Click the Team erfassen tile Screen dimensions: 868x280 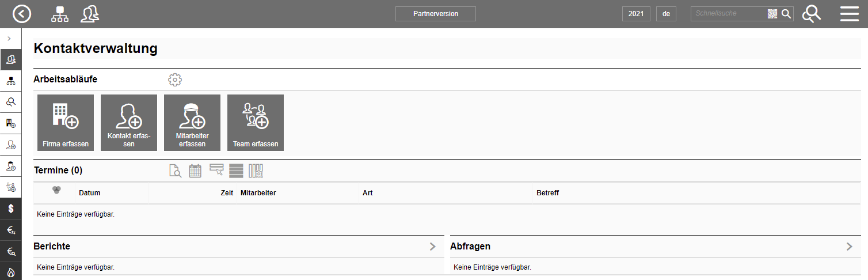pos(256,123)
